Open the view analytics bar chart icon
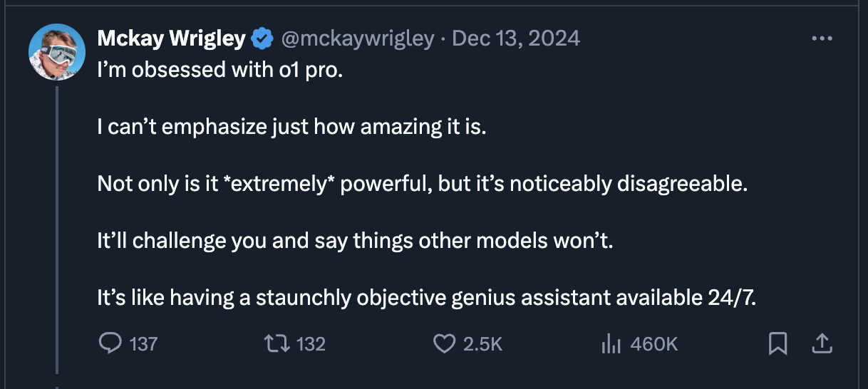This screenshot has height=389, width=868. pyautogui.click(x=612, y=345)
